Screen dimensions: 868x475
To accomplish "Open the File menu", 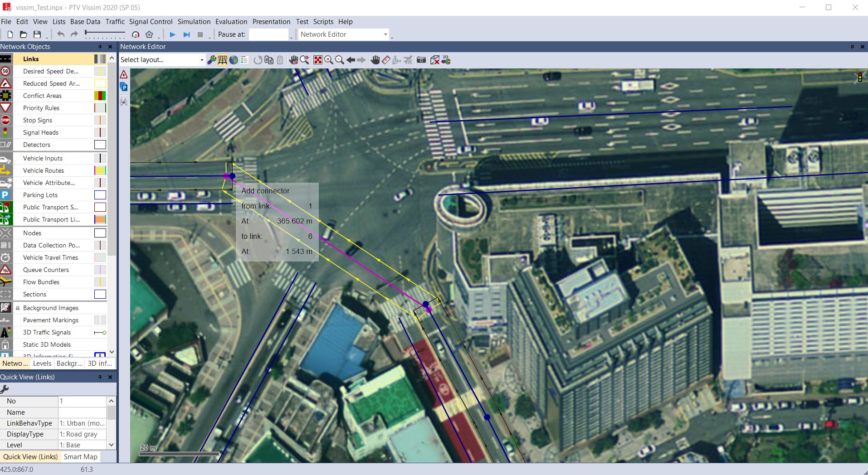I will (6, 22).
